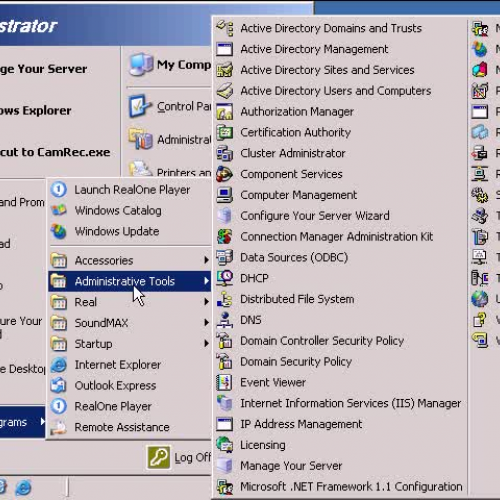
Task: Select Component Services text label
Action: pyautogui.click(x=291, y=174)
